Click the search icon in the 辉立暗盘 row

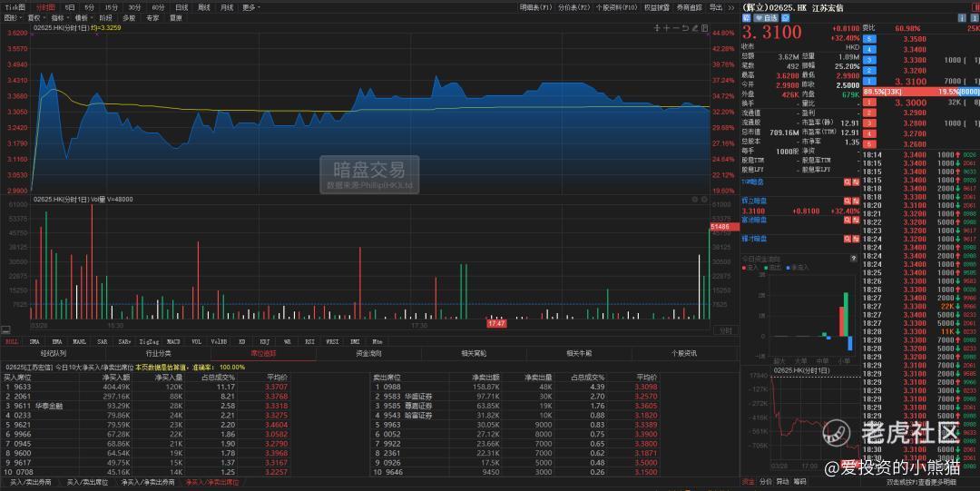(848, 201)
